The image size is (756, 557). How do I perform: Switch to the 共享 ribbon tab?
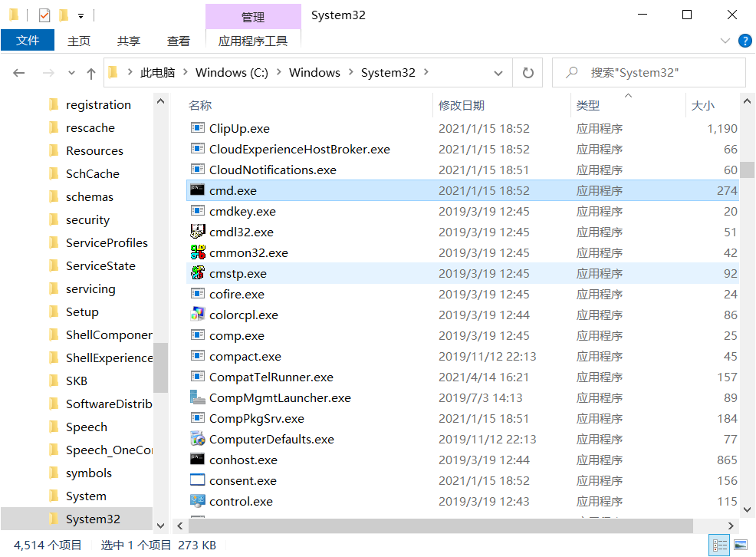[x=128, y=41]
